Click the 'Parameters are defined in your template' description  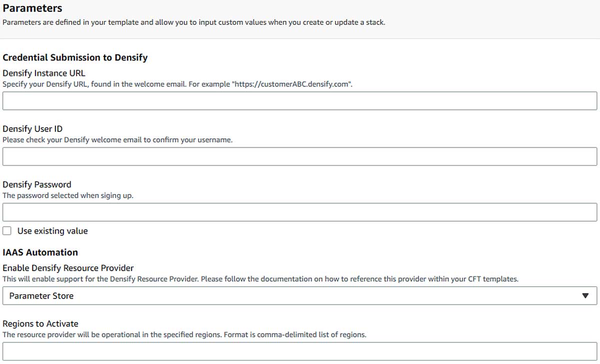coord(194,22)
